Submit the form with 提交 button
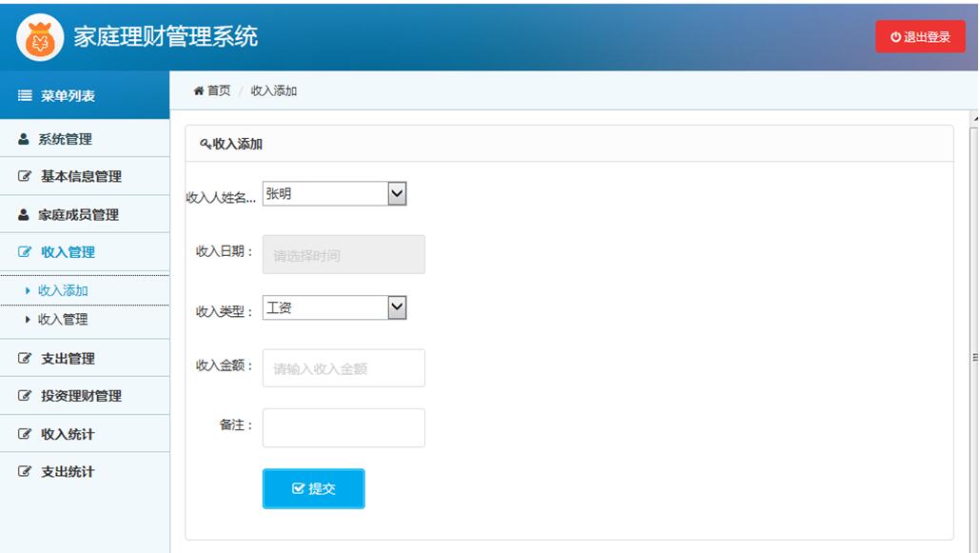Viewport: 980px width, 553px height. 313,488
